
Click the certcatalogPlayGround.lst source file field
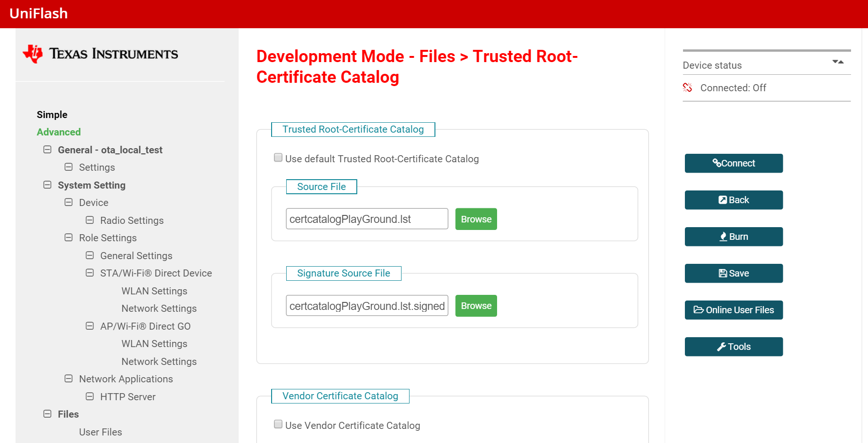[x=367, y=219]
